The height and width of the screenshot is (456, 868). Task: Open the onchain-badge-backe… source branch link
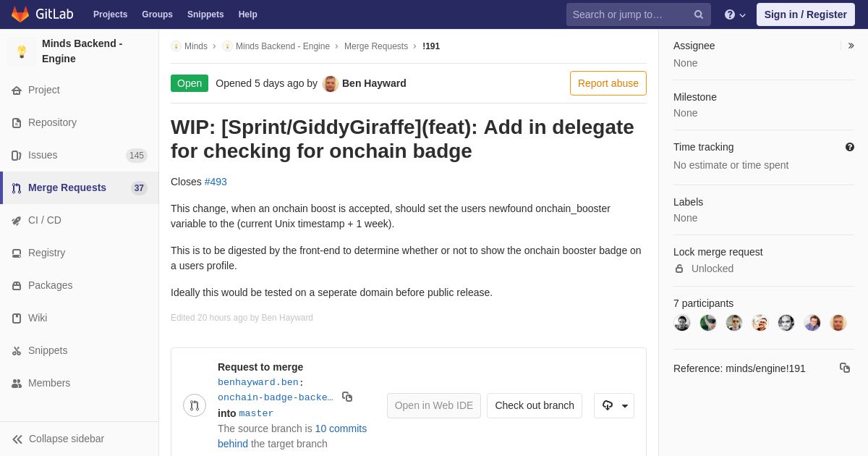click(276, 397)
